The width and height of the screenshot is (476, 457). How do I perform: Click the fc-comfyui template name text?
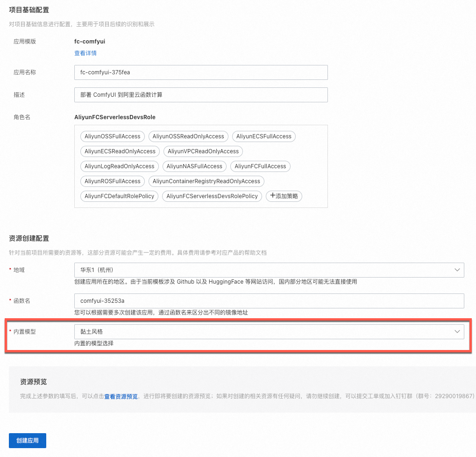coord(90,41)
